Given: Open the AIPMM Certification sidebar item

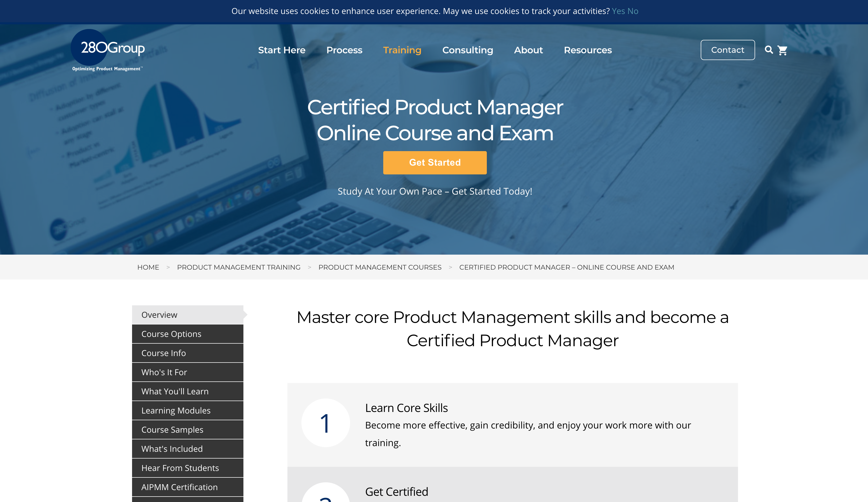Looking at the screenshot, I should 179,487.
